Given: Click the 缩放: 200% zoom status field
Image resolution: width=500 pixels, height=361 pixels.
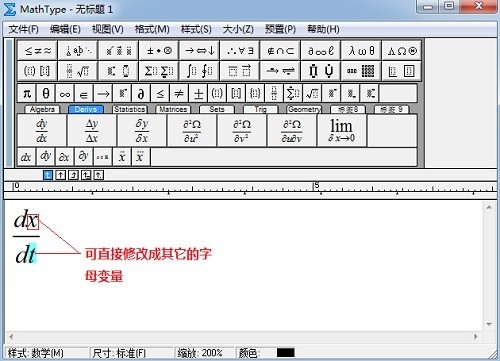Looking at the screenshot, I should pyautogui.click(x=204, y=353).
